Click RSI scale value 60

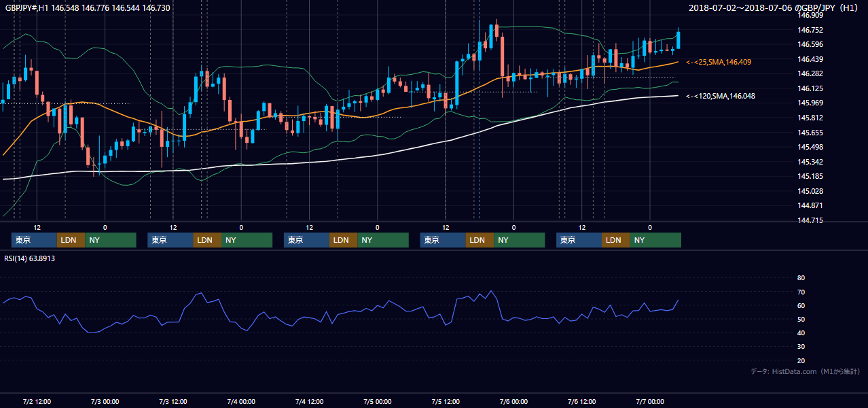coord(801,305)
